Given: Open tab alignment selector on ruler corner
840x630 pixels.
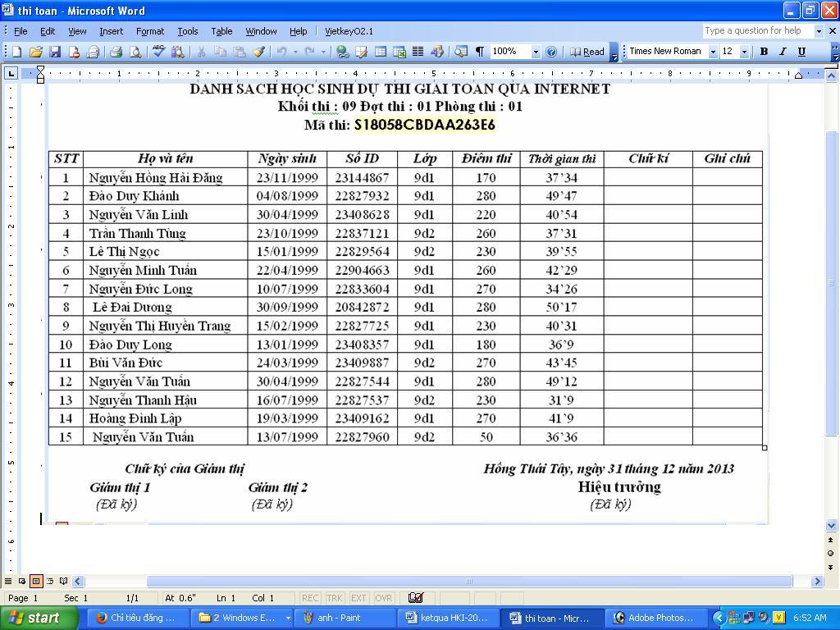Looking at the screenshot, I should coord(11,73).
